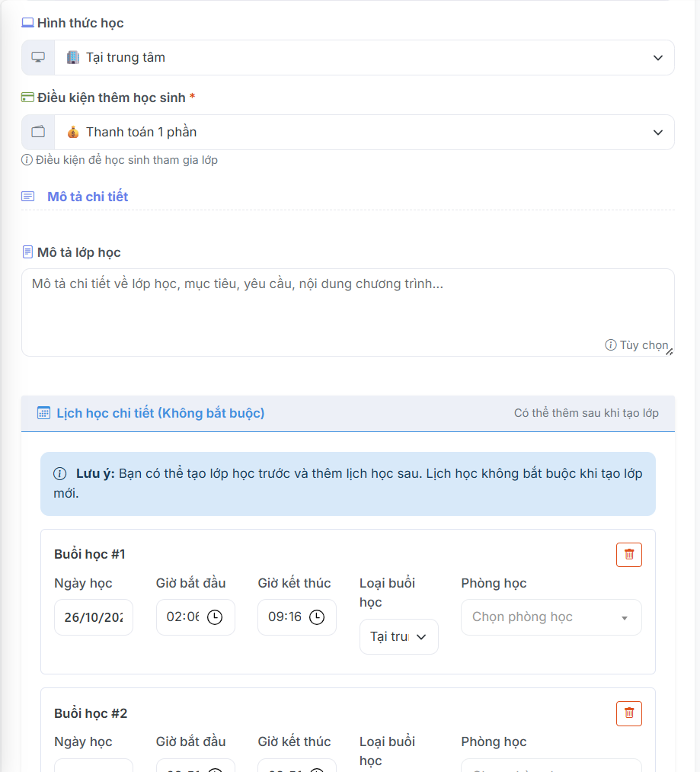Click the Giờ kết thúc time value 09:16
This screenshot has height=772, width=700.
click(x=283, y=617)
